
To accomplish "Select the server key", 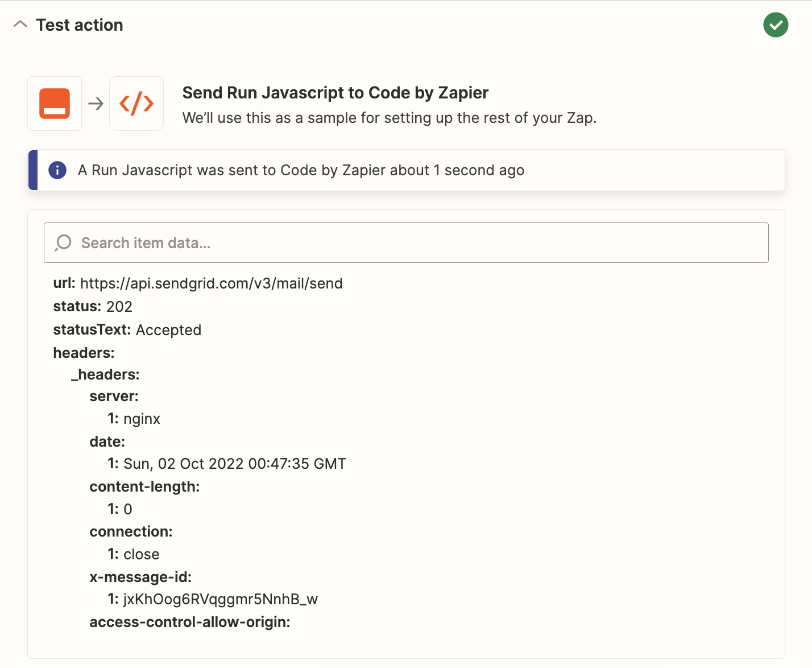I will pos(114,396).
